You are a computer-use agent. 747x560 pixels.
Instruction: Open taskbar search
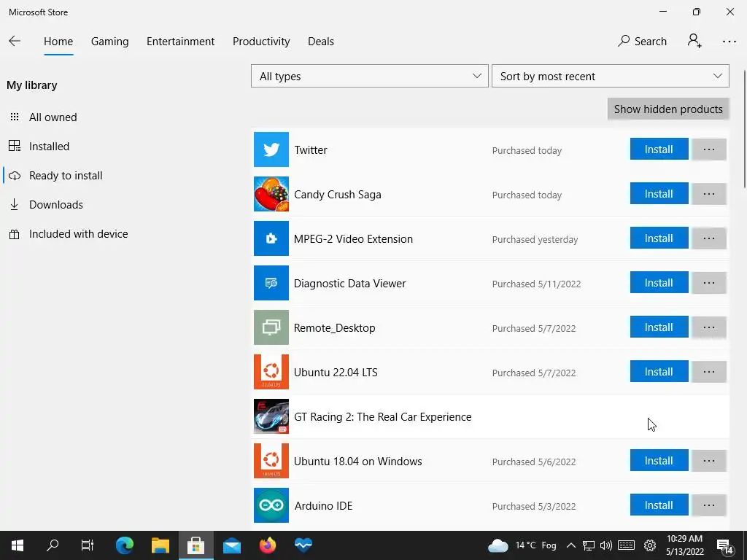[x=53, y=545]
